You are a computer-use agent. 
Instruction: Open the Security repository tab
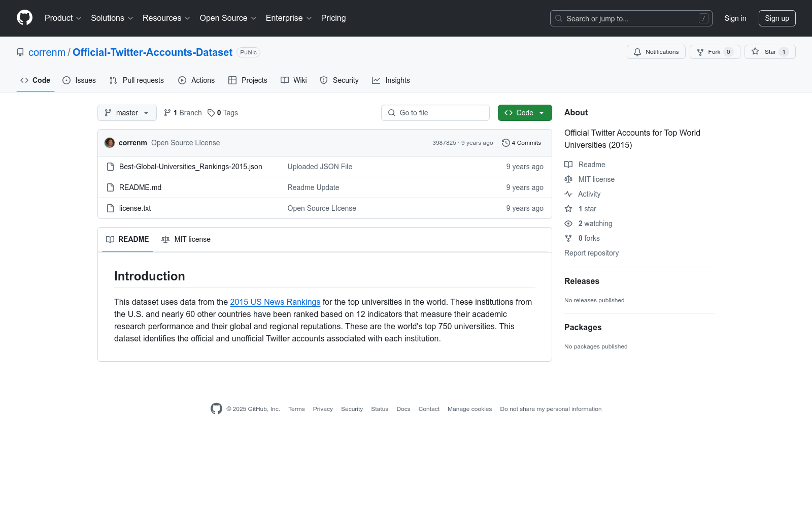point(340,80)
